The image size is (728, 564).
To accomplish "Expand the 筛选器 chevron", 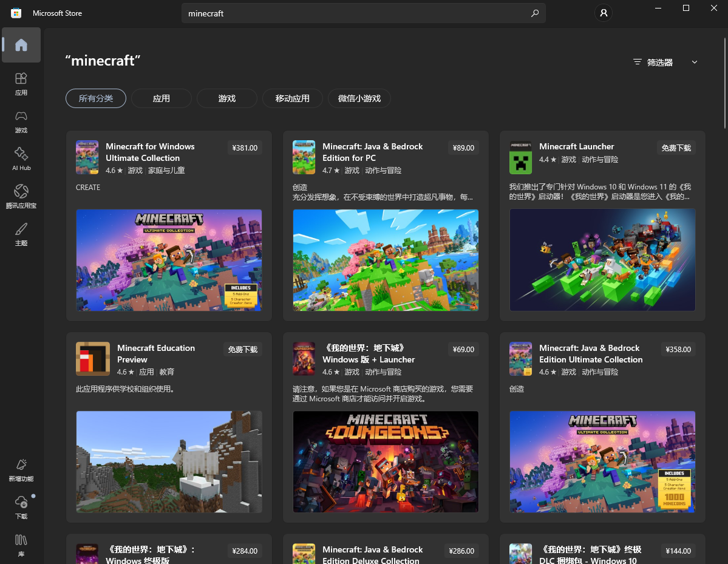I will tap(695, 62).
